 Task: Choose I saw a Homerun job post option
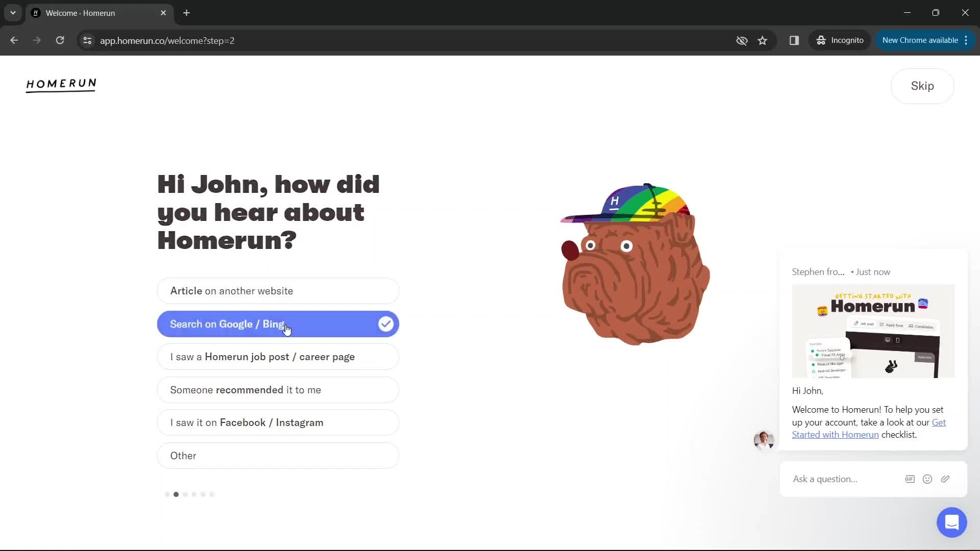coord(278,357)
